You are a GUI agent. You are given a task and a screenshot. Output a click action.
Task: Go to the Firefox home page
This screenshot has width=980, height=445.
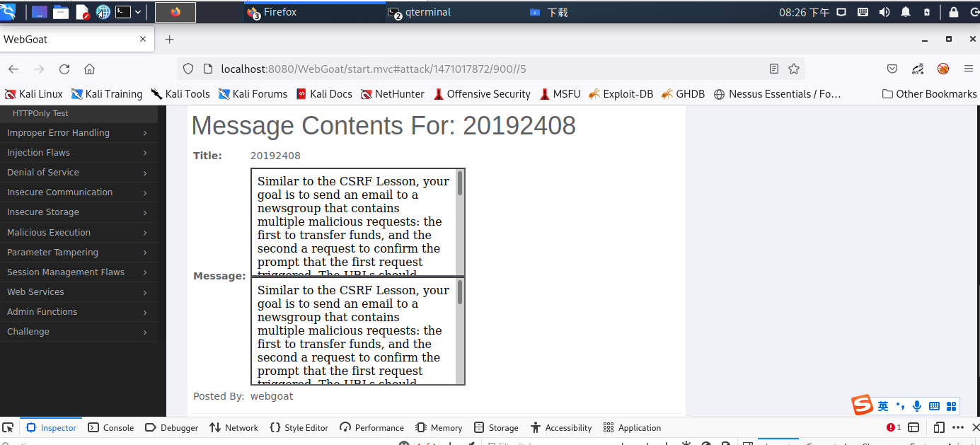pos(89,69)
